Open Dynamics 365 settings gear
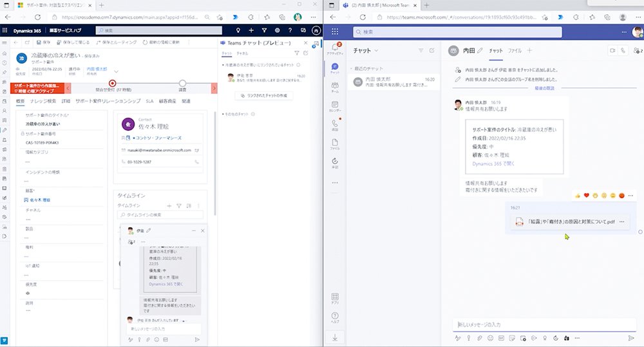 277,30
